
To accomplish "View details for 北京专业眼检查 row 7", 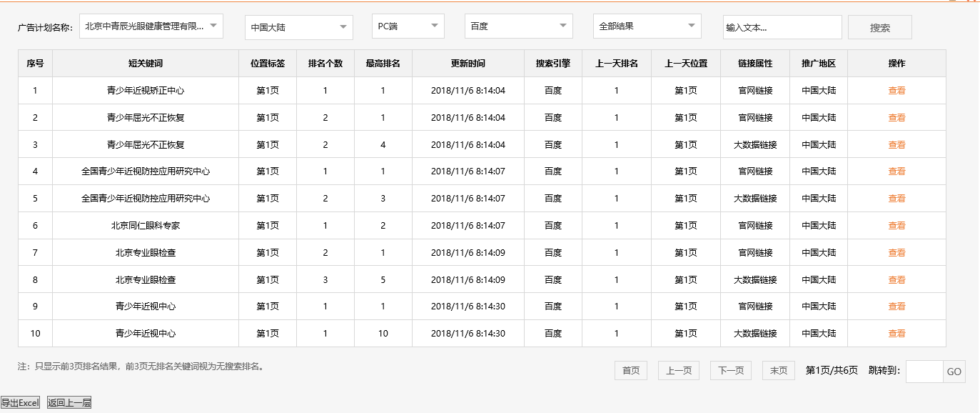I will click(x=898, y=252).
